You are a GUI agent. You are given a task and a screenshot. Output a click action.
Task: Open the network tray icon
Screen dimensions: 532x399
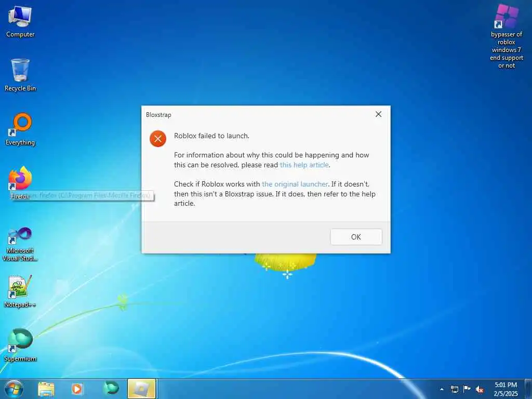pyautogui.click(x=454, y=389)
